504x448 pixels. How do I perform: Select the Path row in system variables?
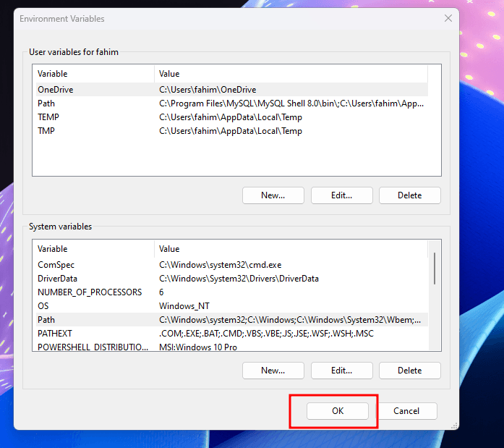[231, 320]
